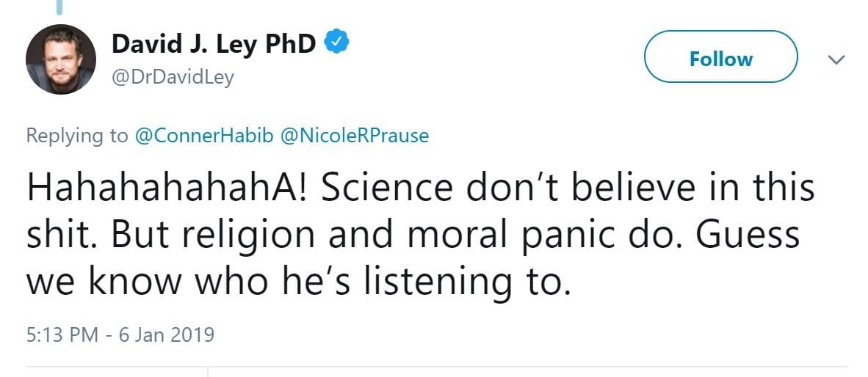The width and height of the screenshot is (868, 377).
Task: Click the blue verified checkmark badge
Action: point(337,45)
